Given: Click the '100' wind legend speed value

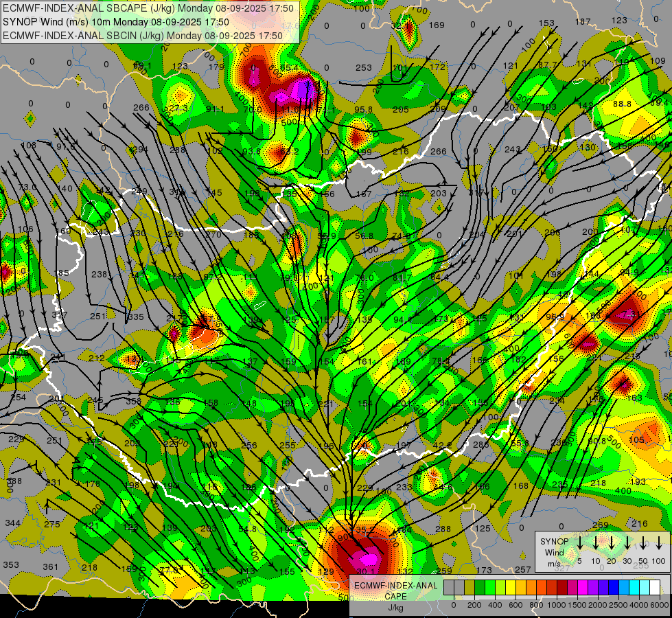Looking at the screenshot, I should click(659, 561).
